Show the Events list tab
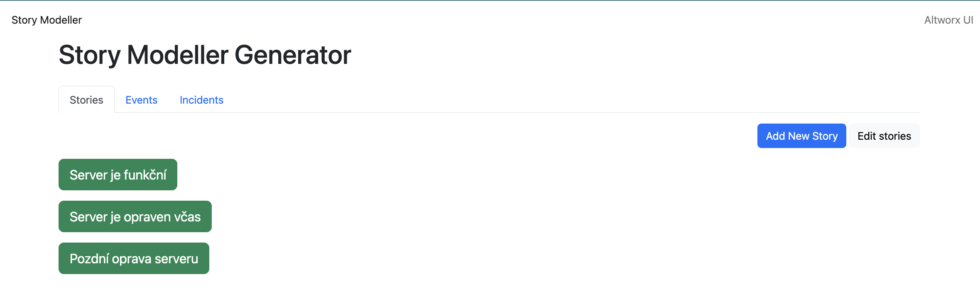Screen dimensions: 980x306 point(141,100)
